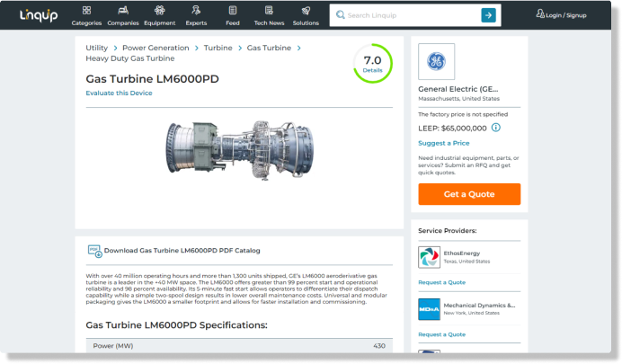Screen dimensions: 622x364
Task: Click the LEEP price info icon
Action: 496,128
